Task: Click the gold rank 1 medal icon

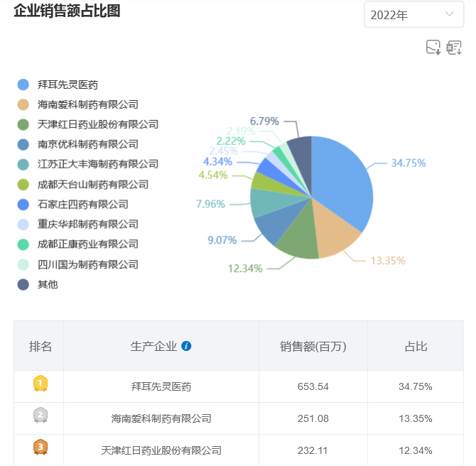Action: pos(40,385)
